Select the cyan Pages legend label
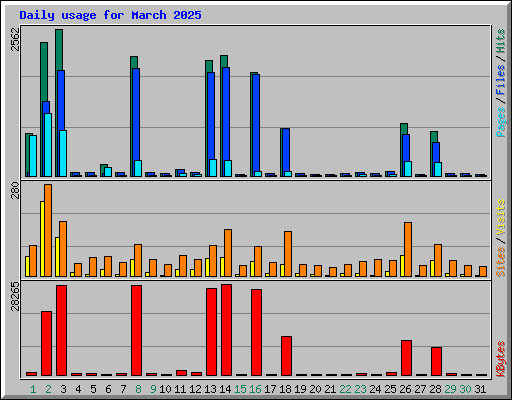 pos(500,122)
